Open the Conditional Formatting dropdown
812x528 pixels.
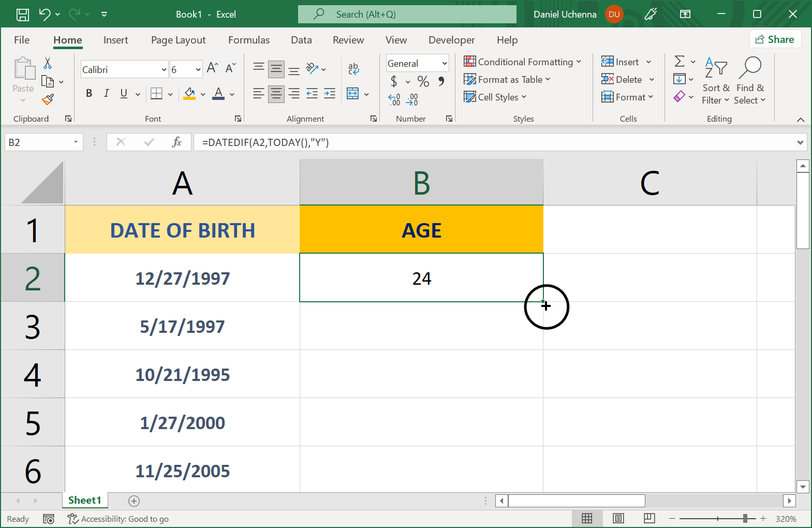tap(523, 62)
